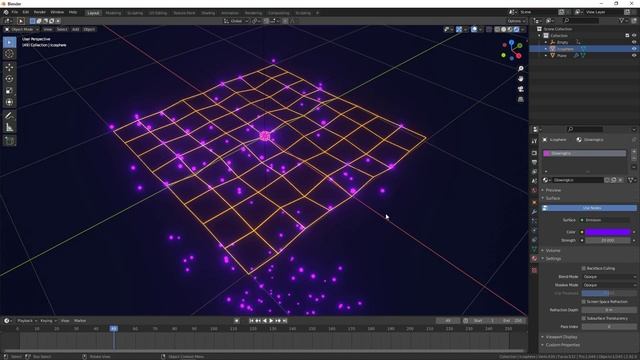The image size is (640, 360).
Task: Switch to rendered viewport shading
Action: (x=517, y=29)
